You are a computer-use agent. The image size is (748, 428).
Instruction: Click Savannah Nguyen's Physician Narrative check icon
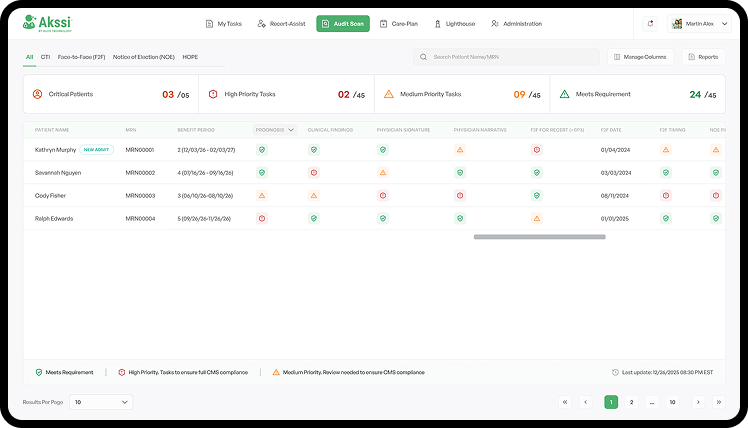[x=460, y=173]
